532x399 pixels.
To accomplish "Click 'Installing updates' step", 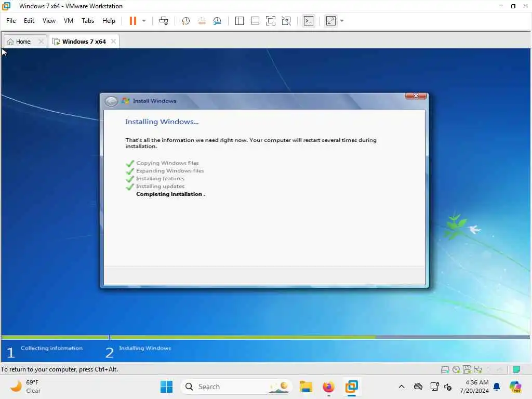I will [x=160, y=187].
